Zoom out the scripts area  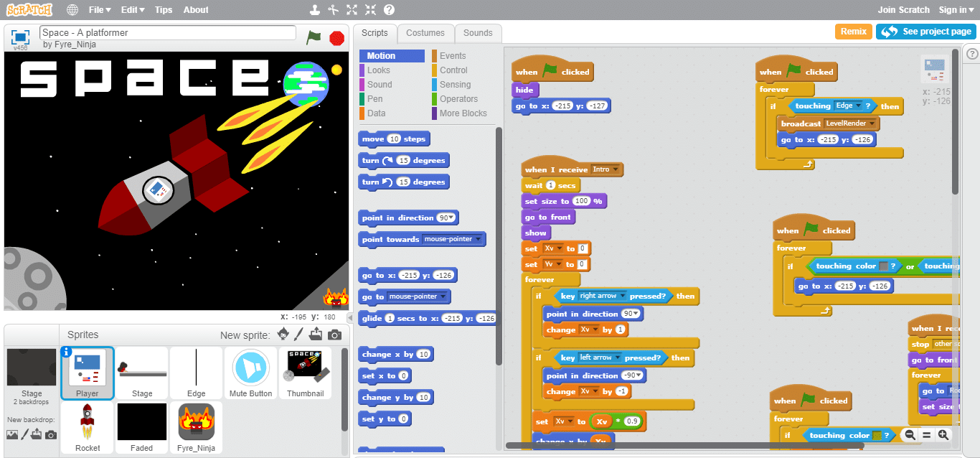point(910,435)
